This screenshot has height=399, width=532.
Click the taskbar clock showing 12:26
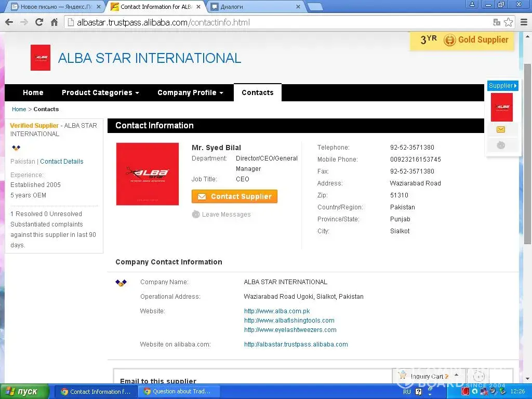[517, 392]
